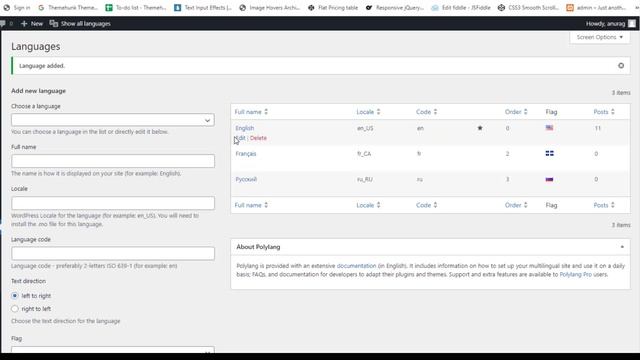Click the posts count 11 for English
Viewport: 640px width, 360px height.
598,128
